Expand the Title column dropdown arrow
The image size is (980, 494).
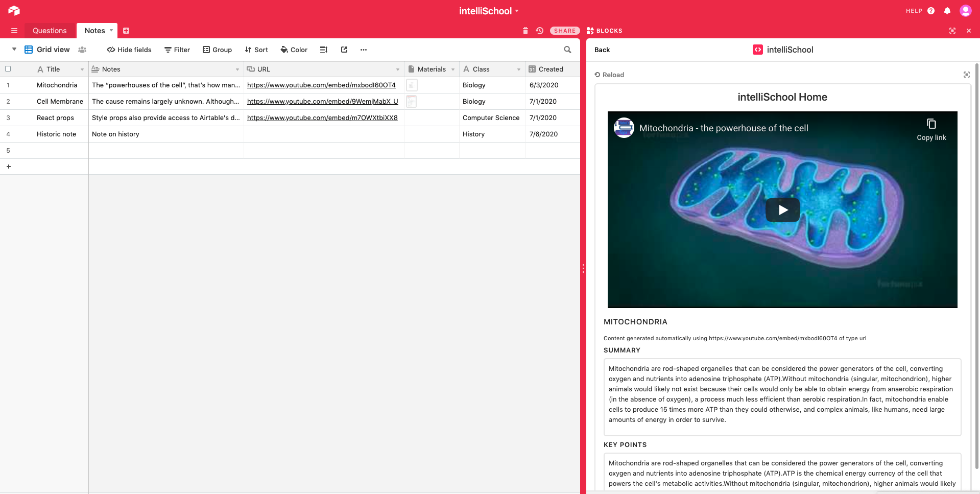(x=82, y=69)
